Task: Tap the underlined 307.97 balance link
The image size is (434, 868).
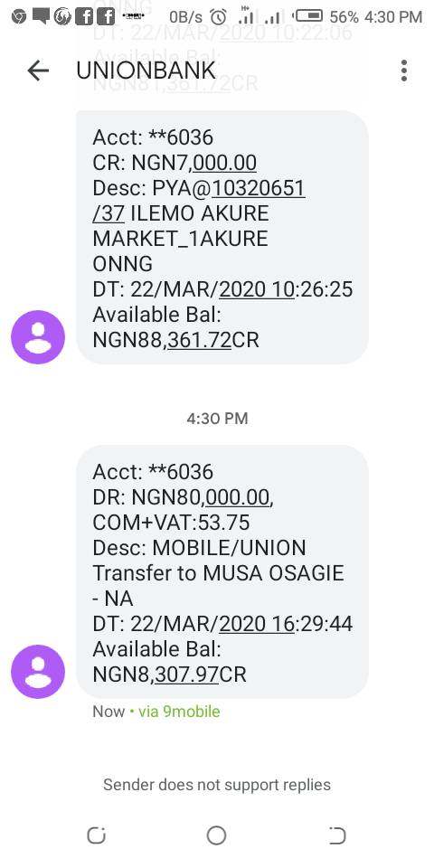Action: click(x=186, y=675)
